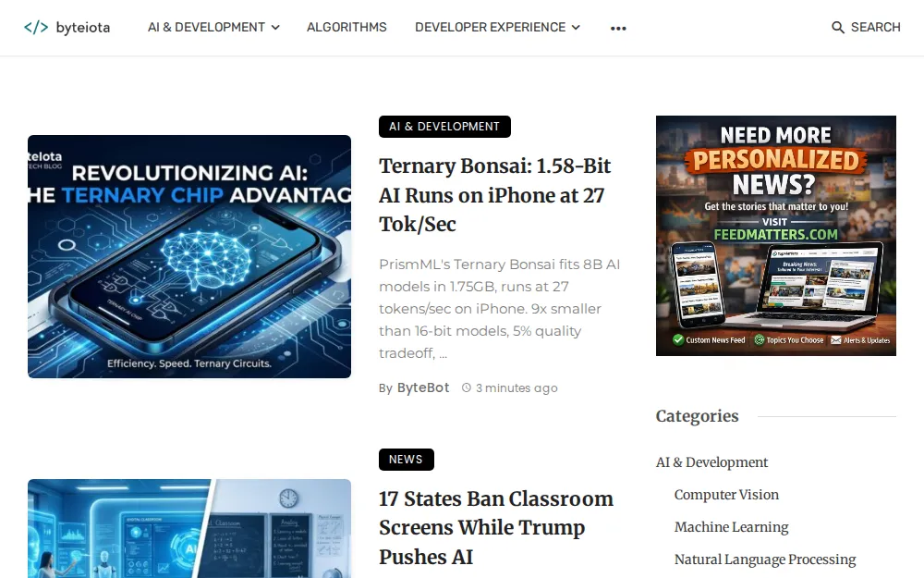Screen dimensions: 924x578
Task: Click the clock icon beside 3 minutes ago
Action: pos(467,388)
